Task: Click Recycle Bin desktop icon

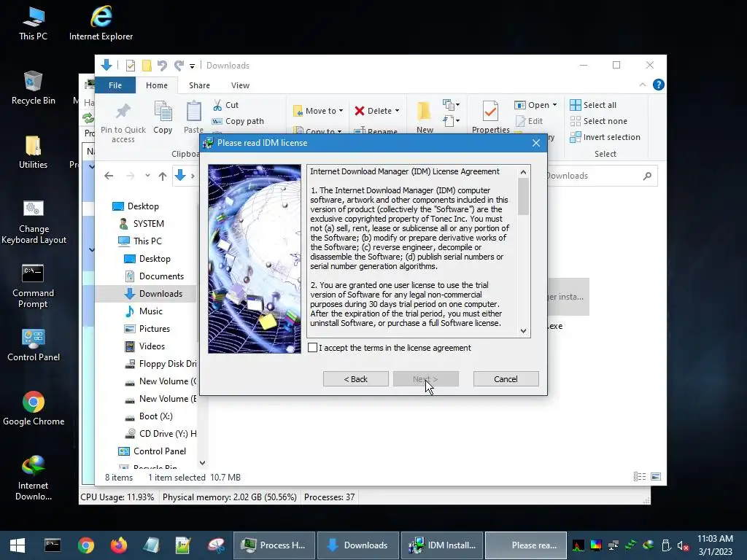Action: click(33, 87)
